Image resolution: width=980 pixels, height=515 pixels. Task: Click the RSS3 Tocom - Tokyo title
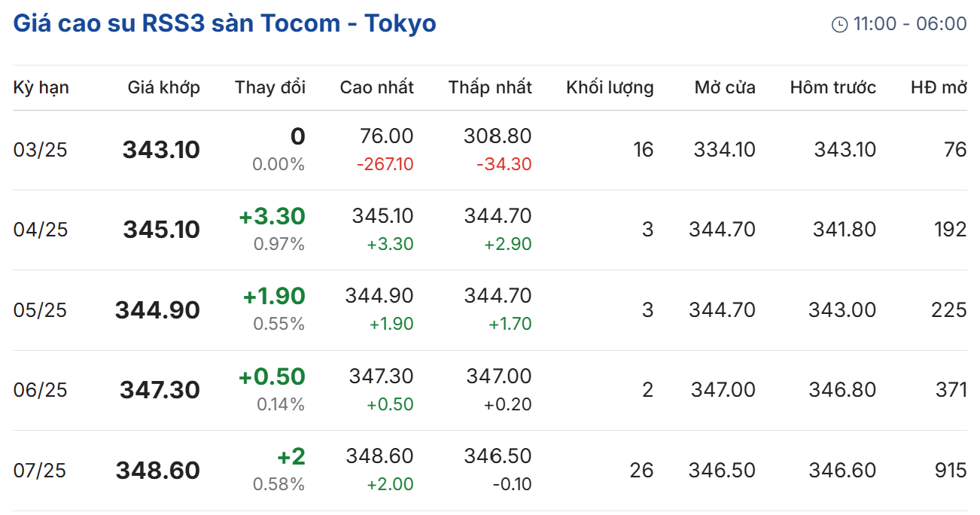tap(225, 23)
